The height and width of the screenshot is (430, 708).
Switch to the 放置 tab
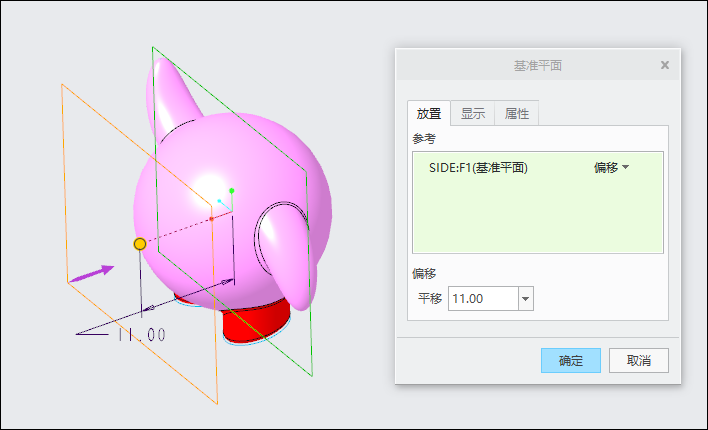tap(429, 113)
